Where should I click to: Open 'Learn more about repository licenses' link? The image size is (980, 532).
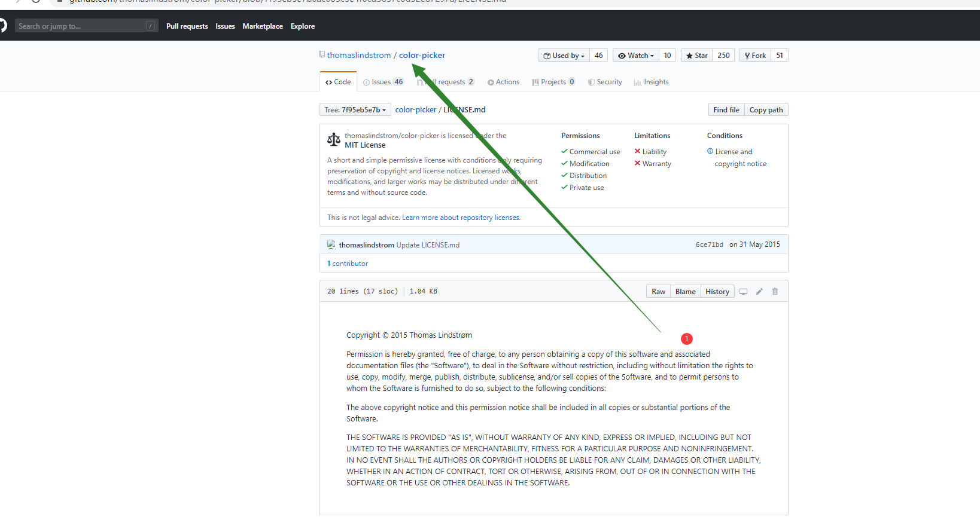tap(461, 218)
